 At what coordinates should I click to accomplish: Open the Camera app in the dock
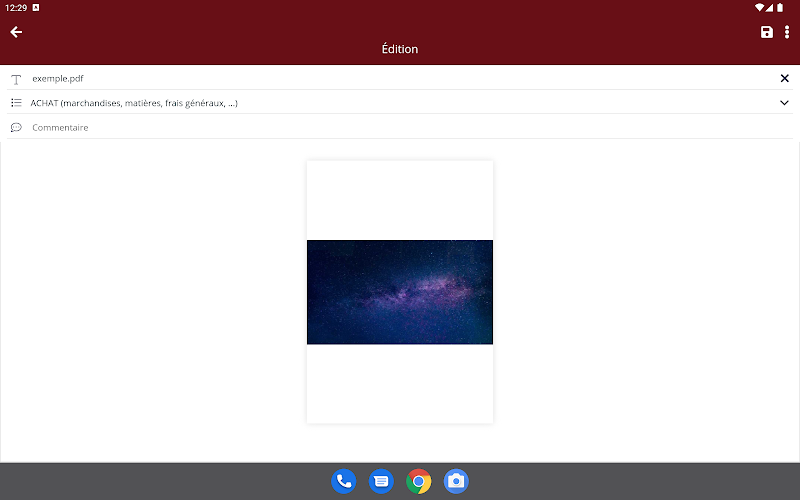[456, 481]
